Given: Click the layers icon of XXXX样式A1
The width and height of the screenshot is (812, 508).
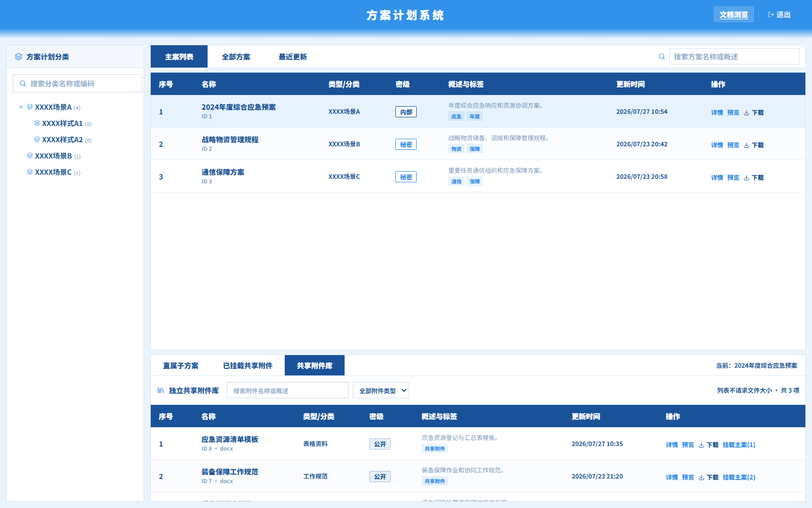Looking at the screenshot, I should 37,123.
